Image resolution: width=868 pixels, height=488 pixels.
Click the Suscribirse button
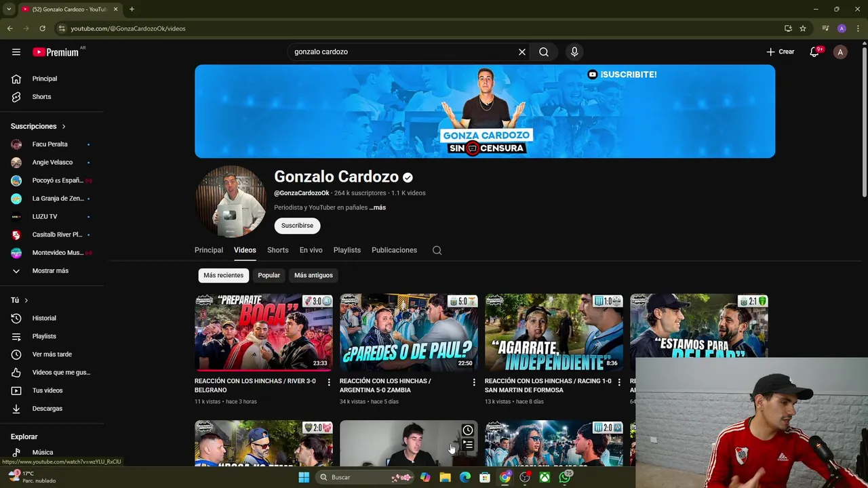tap(297, 226)
